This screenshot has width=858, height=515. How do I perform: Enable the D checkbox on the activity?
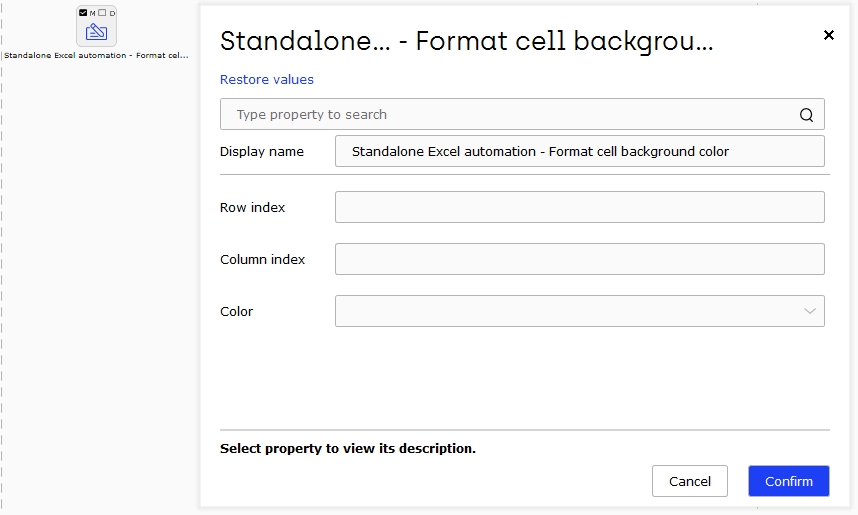click(102, 13)
